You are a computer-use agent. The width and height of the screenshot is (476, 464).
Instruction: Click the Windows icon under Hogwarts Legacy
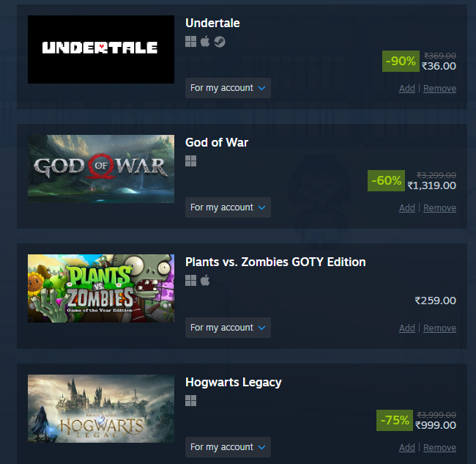coord(190,400)
